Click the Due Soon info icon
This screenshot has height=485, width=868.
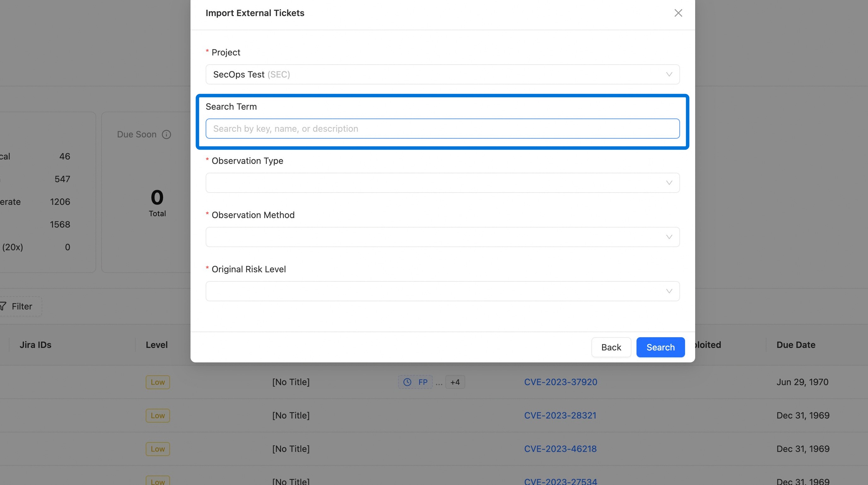167,135
